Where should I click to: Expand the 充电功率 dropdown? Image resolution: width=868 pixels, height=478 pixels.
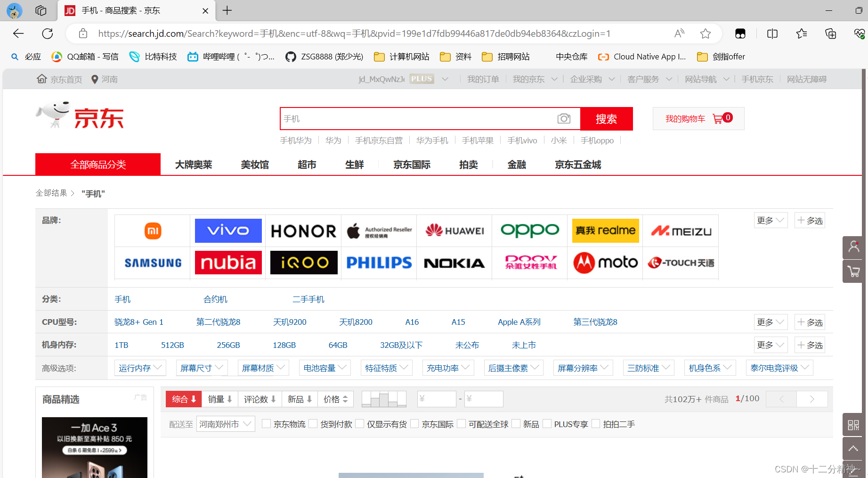pyautogui.click(x=448, y=368)
